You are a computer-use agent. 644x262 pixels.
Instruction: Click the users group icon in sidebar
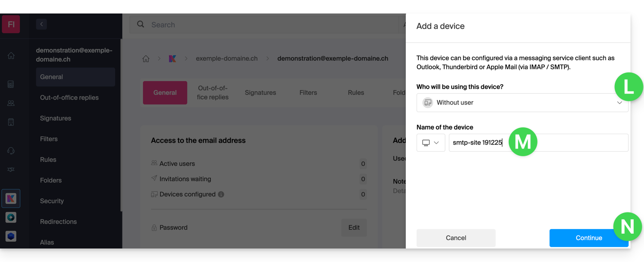point(11,103)
